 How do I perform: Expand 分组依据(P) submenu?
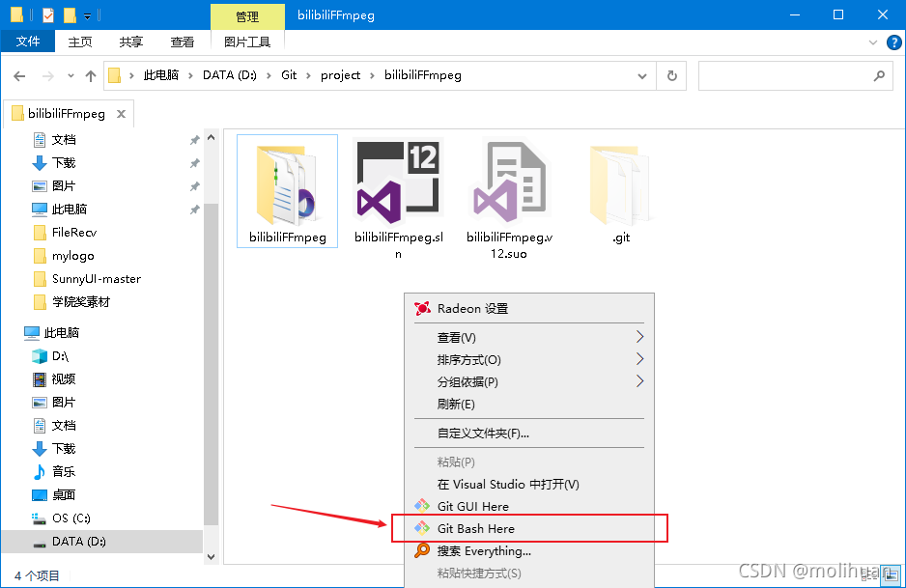tap(639, 380)
